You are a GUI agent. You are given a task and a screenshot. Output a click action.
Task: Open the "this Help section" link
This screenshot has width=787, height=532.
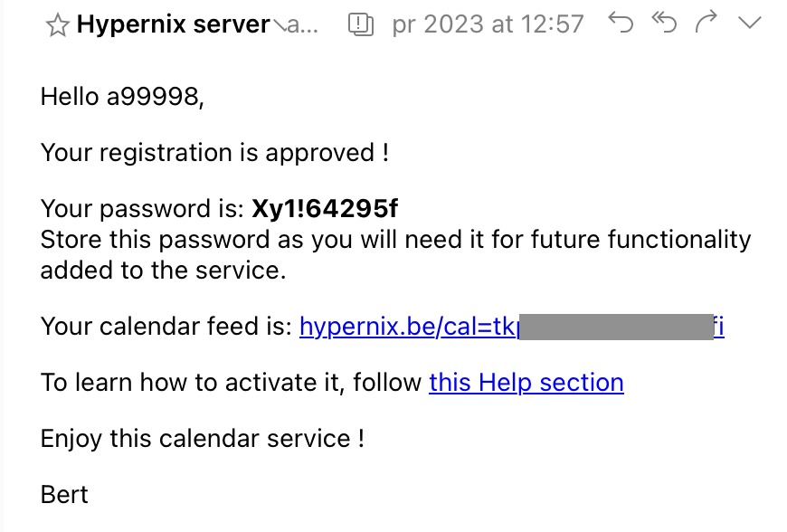[x=526, y=383]
